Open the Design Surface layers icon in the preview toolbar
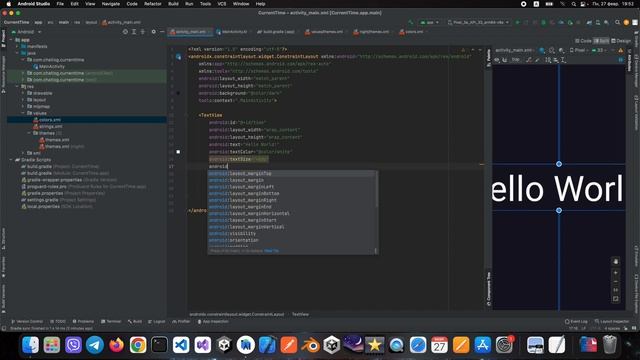The height and width of the screenshot is (360, 640). 542,50
